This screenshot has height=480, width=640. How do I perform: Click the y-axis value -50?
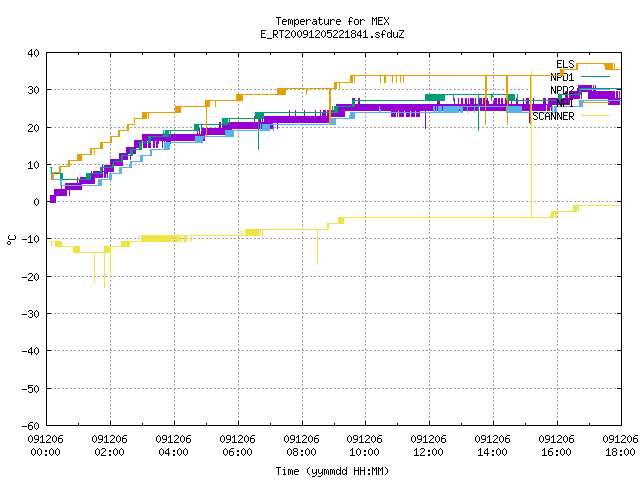coord(31,389)
